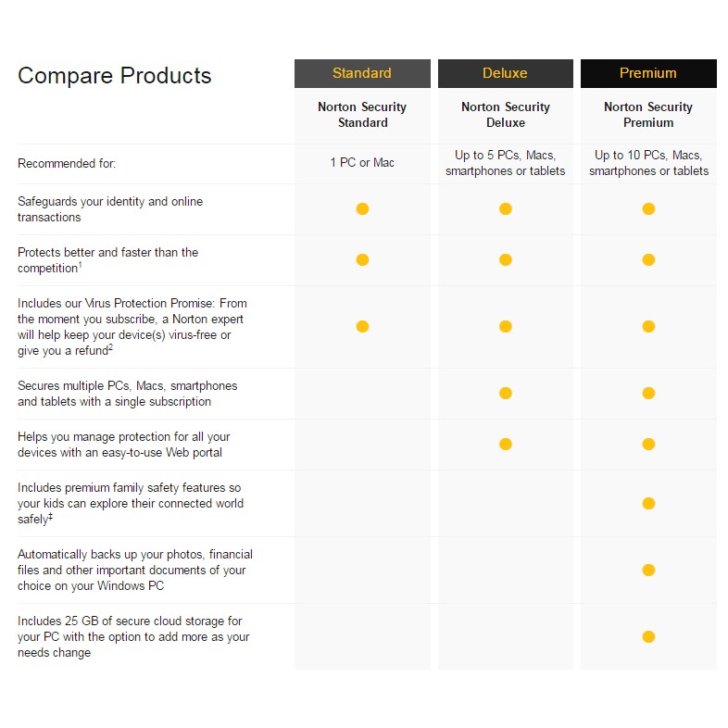Select the Deluxe column header tab

(505, 73)
